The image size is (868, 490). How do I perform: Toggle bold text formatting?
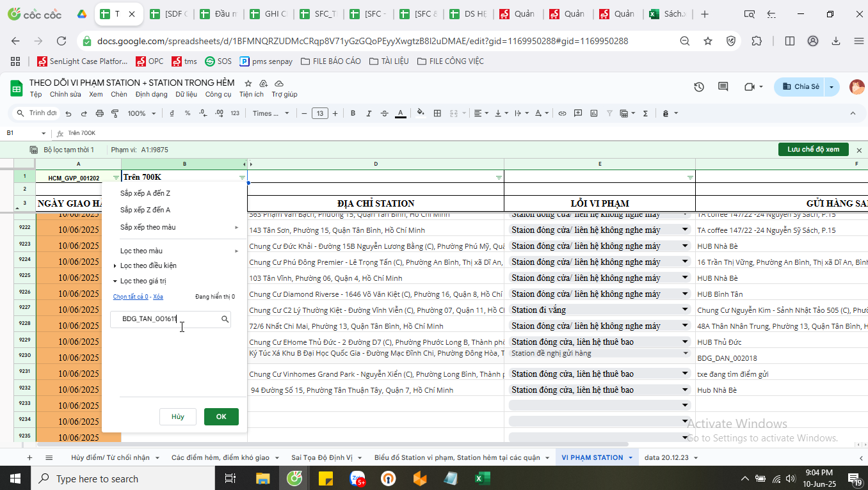pyautogui.click(x=353, y=113)
